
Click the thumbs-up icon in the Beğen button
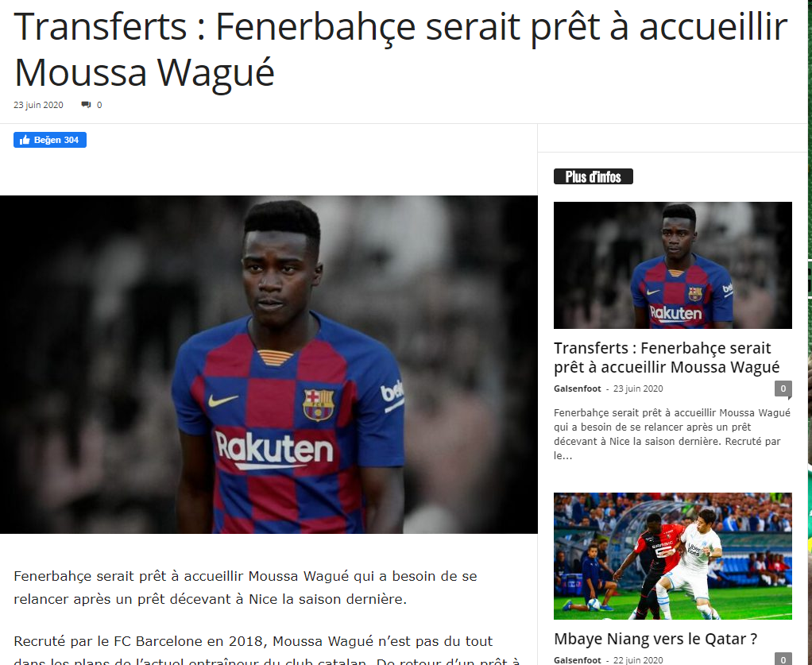tap(25, 140)
